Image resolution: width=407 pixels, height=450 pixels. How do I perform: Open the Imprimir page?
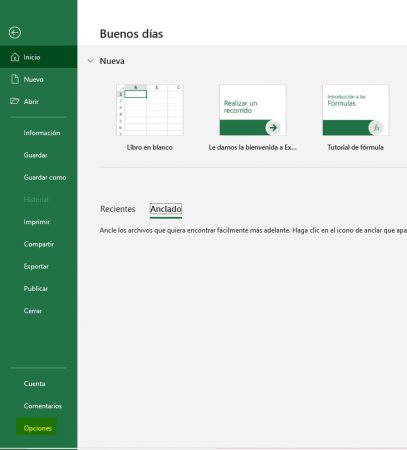[38, 222]
